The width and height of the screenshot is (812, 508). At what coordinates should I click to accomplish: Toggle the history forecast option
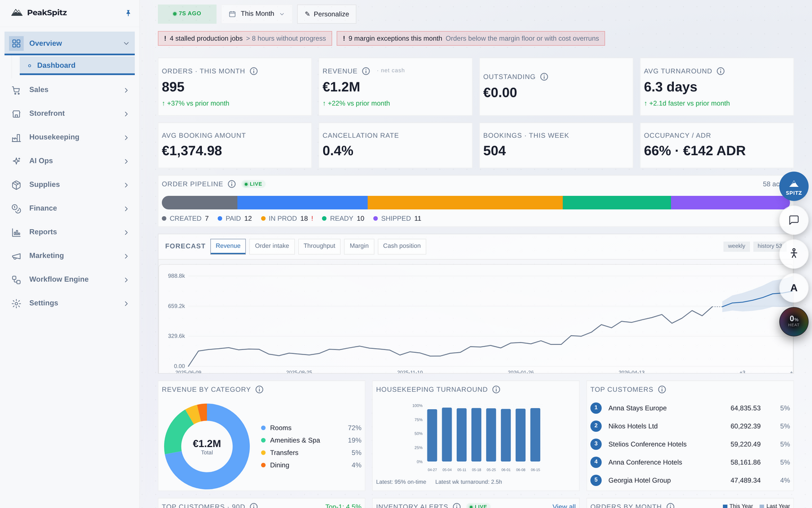tap(769, 246)
